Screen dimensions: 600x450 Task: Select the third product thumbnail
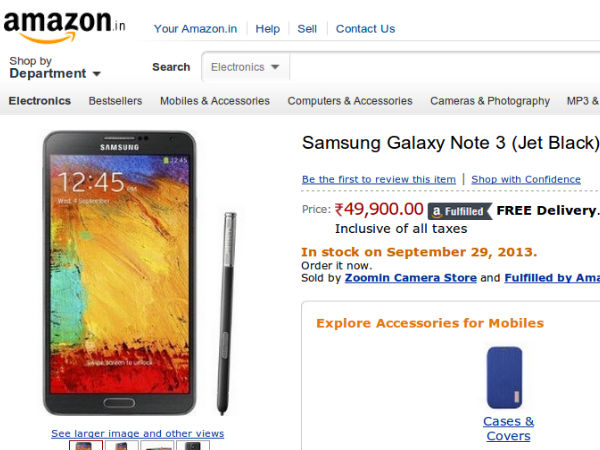tap(157, 445)
